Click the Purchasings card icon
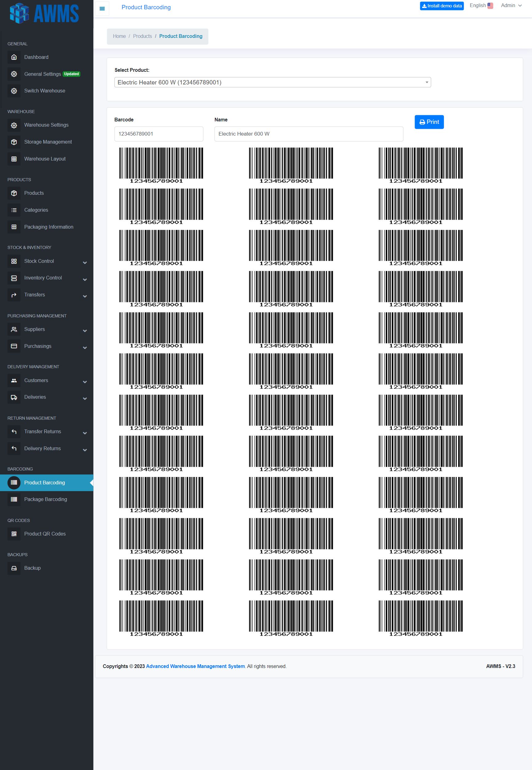Image resolution: width=532 pixels, height=770 pixels. 14,346
